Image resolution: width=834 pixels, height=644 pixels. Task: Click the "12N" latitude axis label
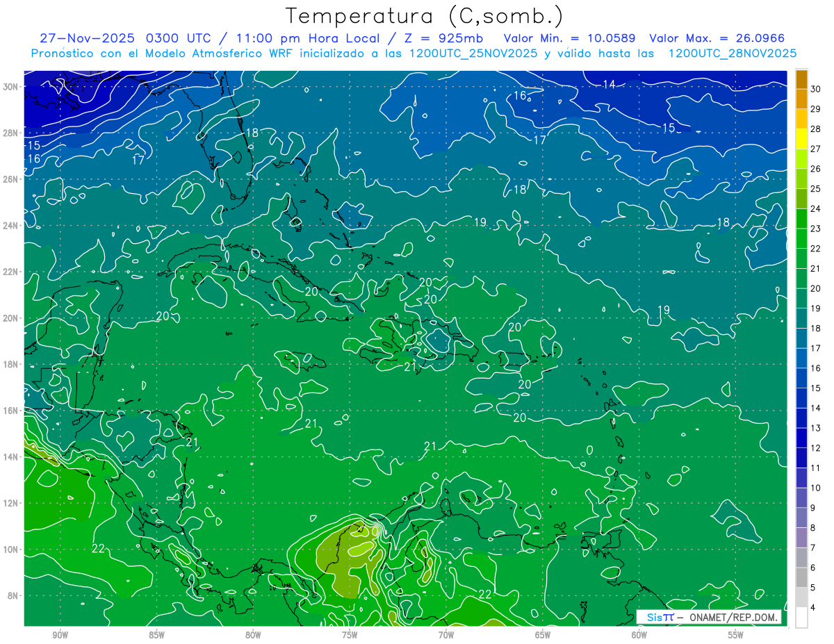(12, 503)
